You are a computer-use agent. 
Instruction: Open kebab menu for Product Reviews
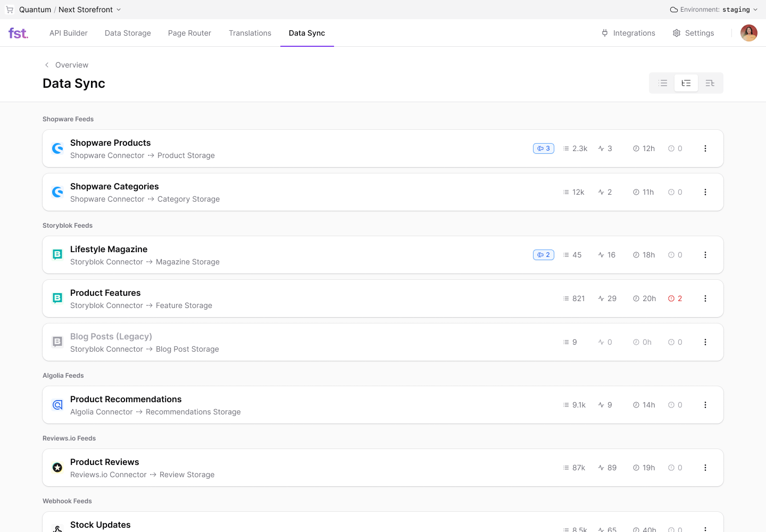coord(705,468)
